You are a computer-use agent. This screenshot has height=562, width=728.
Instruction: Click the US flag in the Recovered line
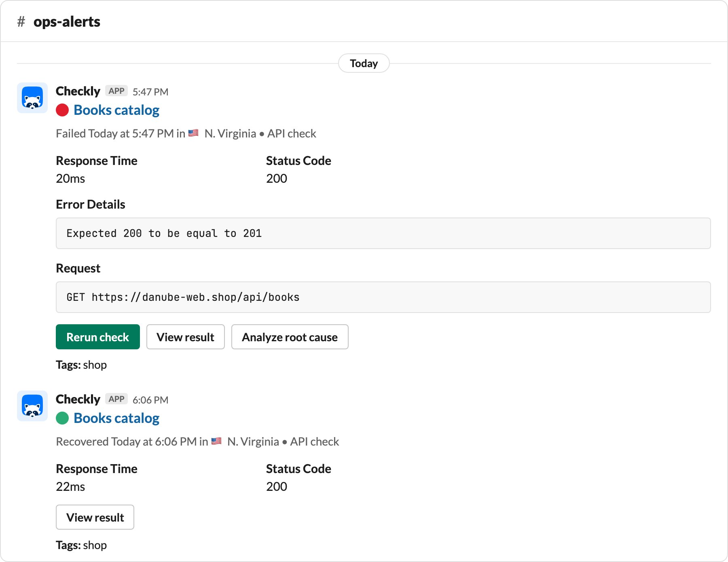tap(216, 441)
